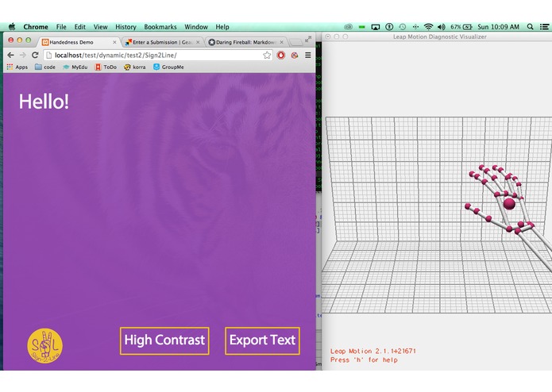552x392 pixels.
Task: Reload the localhost page
Action: pyautogui.click(x=35, y=56)
